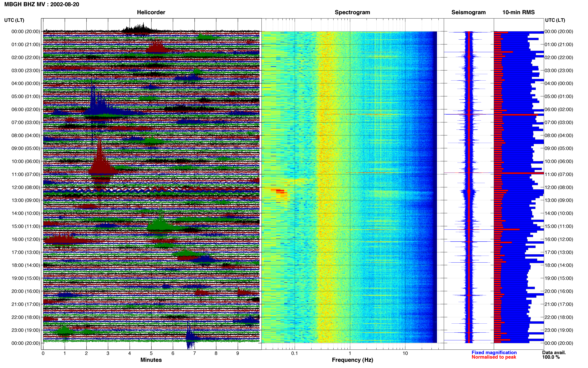Click the 10:00 (06:00) label on the left axis
Viewport: 588px width, 368px height.
[x=26, y=161]
